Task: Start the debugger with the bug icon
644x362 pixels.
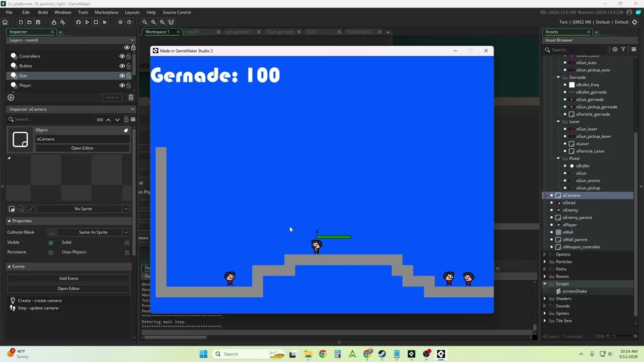Action: pyautogui.click(x=78, y=22)
